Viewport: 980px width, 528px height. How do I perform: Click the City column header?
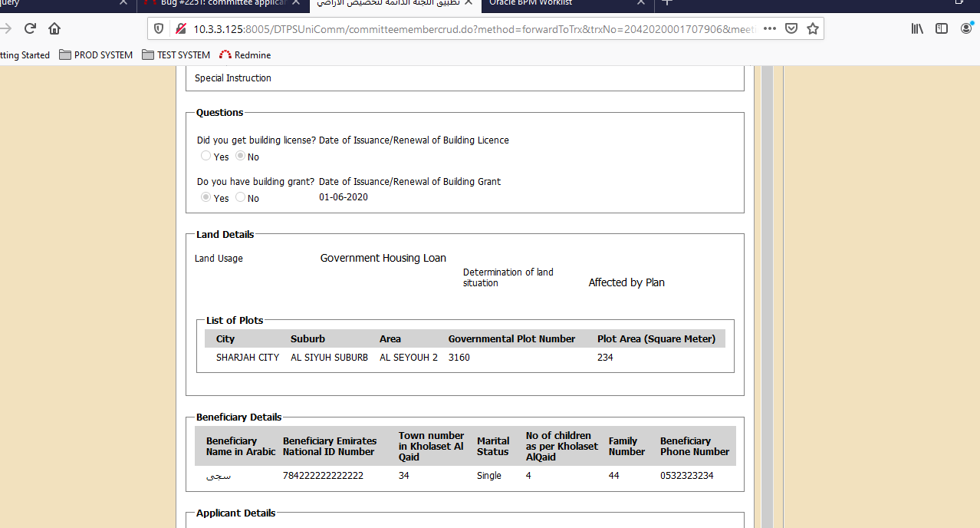(x=225, y=338)
